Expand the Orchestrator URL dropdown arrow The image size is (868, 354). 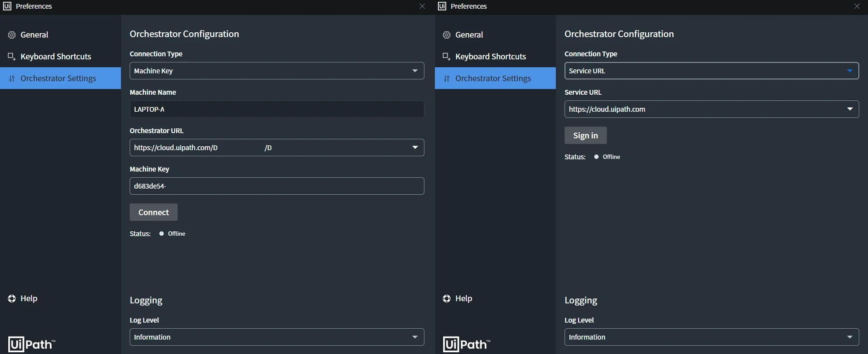tap(415, 148)
